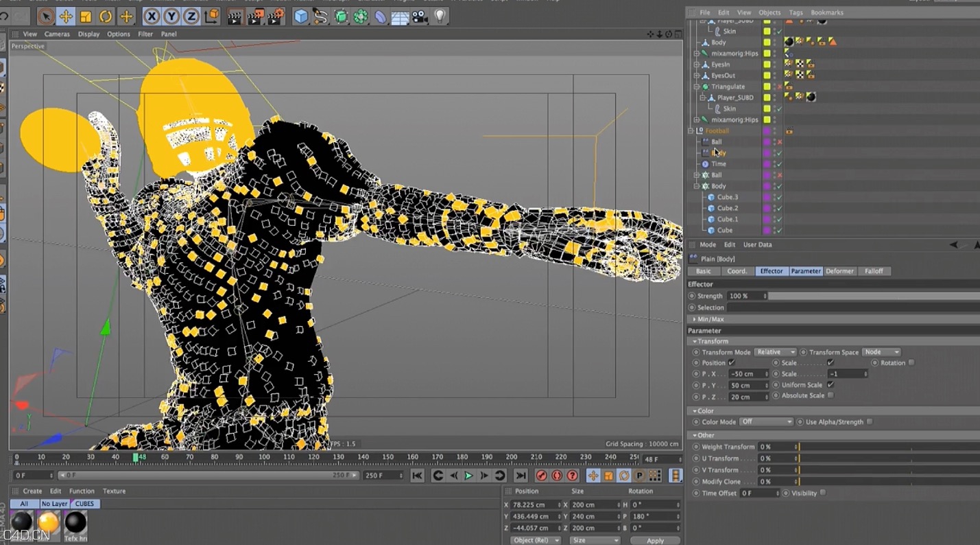980x545 pixels.
Task: Click the CUBES layer filter tab
Action: [84, 503]
